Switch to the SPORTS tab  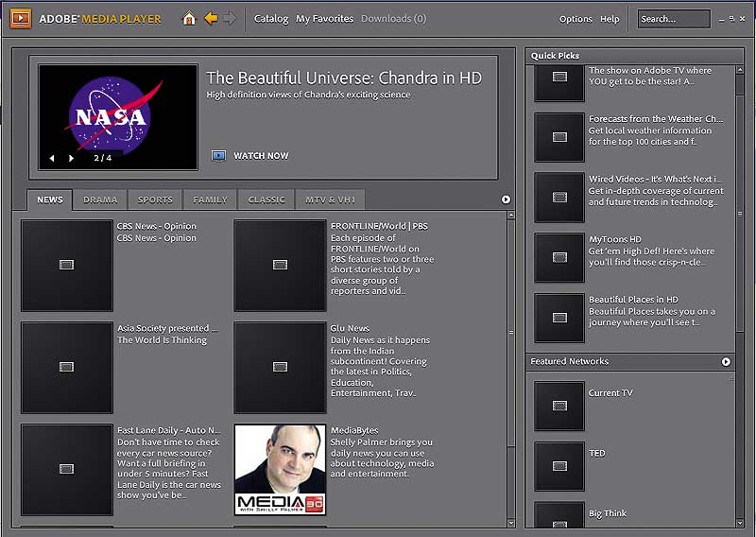[x=155, y=199]
